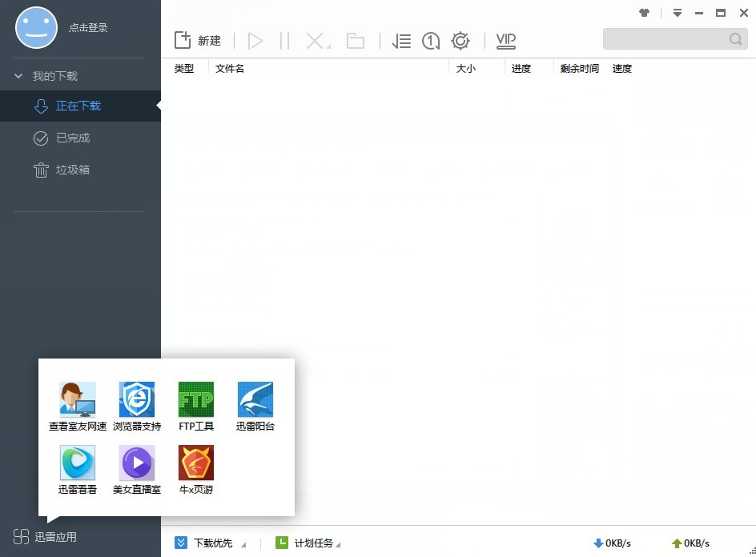The image size is (756, 557).
Task: Toggle the 迅雷应用 apps panel
Action: pos(46,537)
